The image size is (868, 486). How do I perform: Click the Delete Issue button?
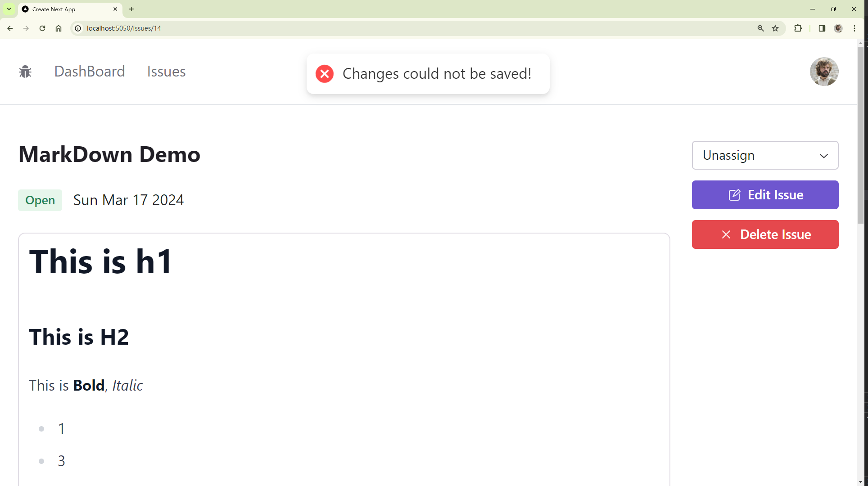coord(765,234)
